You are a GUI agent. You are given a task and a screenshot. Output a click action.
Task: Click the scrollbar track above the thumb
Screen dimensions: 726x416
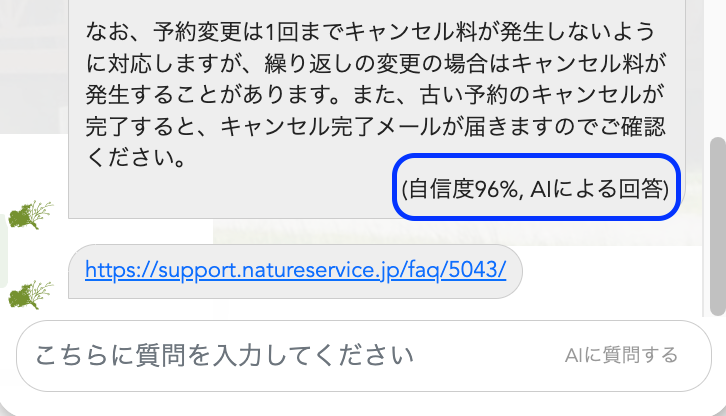click(x=718, y=67)
